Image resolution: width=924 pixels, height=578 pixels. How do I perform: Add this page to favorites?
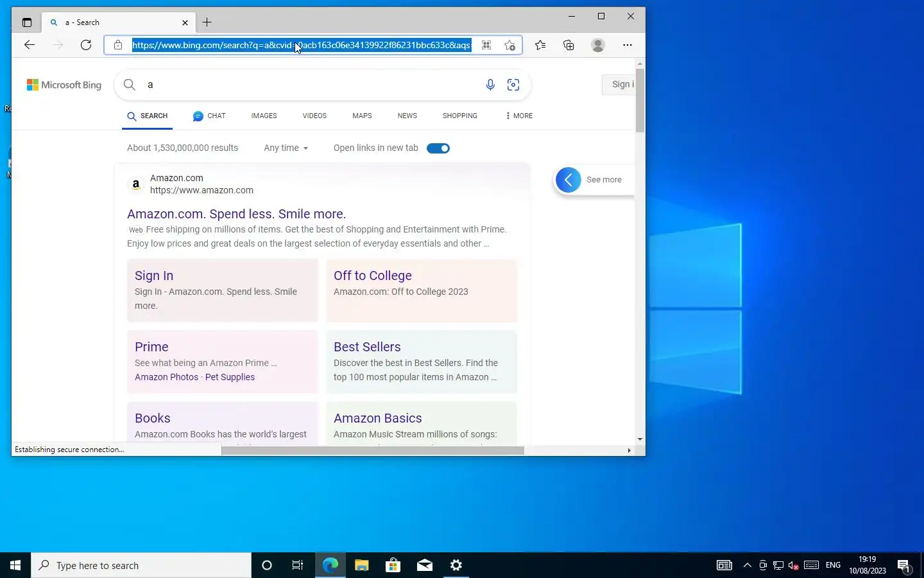tap(509, 45)
